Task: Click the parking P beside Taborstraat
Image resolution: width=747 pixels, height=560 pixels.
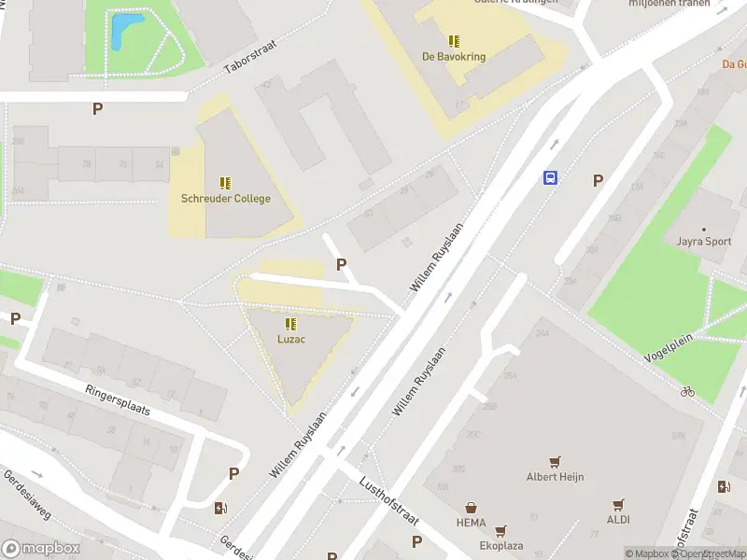Action: pos(97,109)
